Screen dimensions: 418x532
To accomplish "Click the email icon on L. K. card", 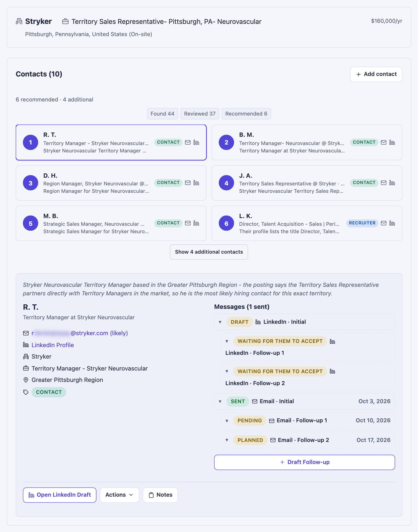I will click(x=383, y=223).
